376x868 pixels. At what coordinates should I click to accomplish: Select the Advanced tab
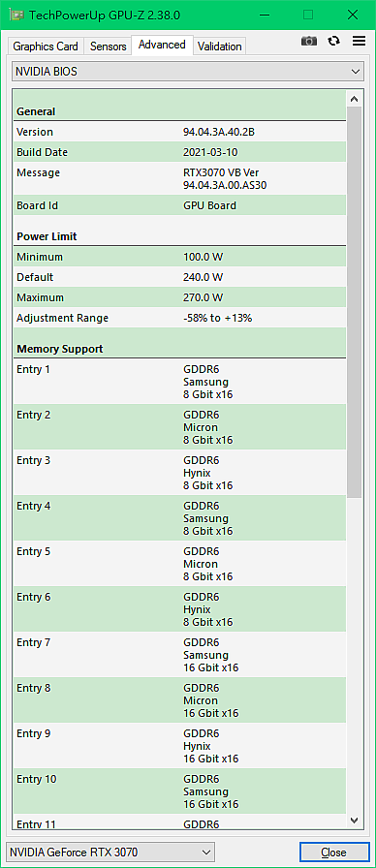pos(162,45)
